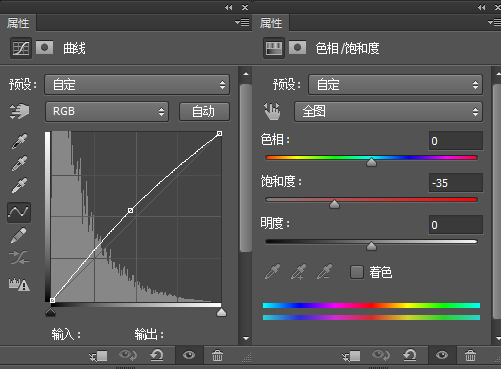This screenshot has height=369, width=501.
Task: Open the RGB channel dropdown
Action: 107,112
